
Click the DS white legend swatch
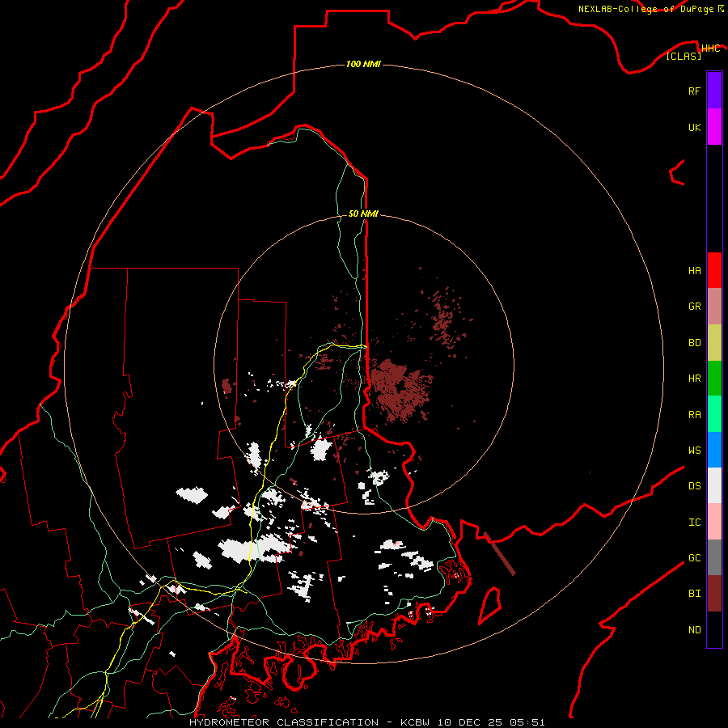[714, 485]
